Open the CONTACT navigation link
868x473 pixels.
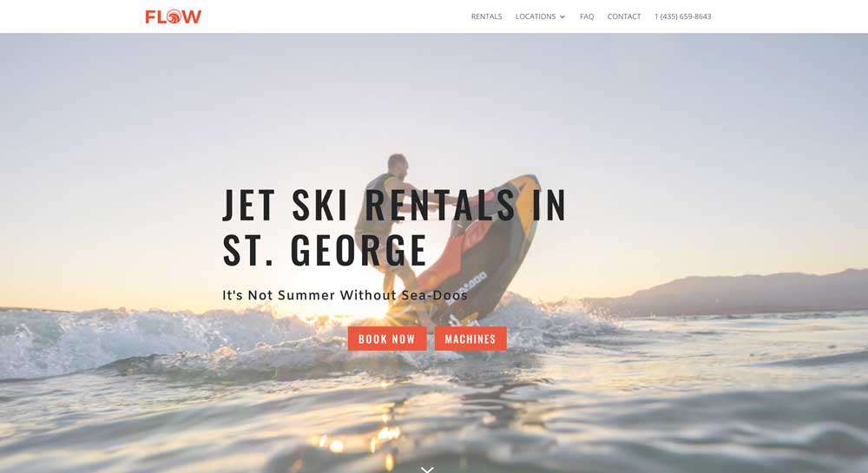pos(624,16)
